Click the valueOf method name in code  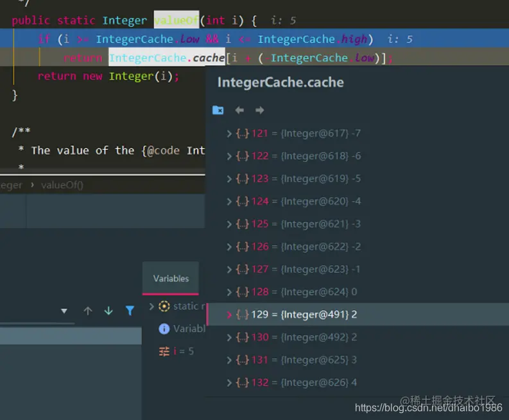pyautogui.click(x=177, y=20)
